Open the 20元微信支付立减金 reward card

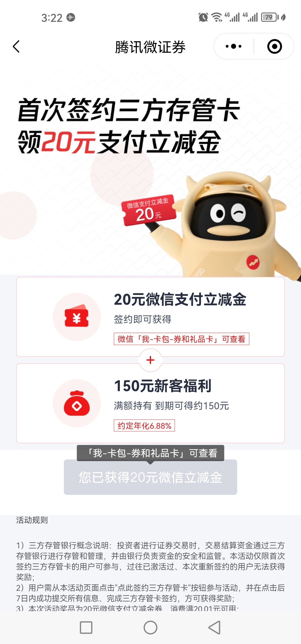coord(151,317)
